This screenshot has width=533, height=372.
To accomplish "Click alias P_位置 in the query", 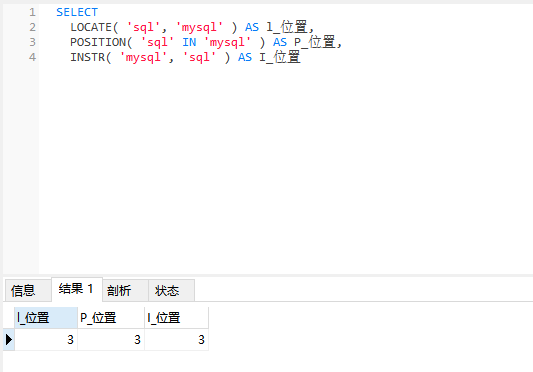I will pos(314,42).
